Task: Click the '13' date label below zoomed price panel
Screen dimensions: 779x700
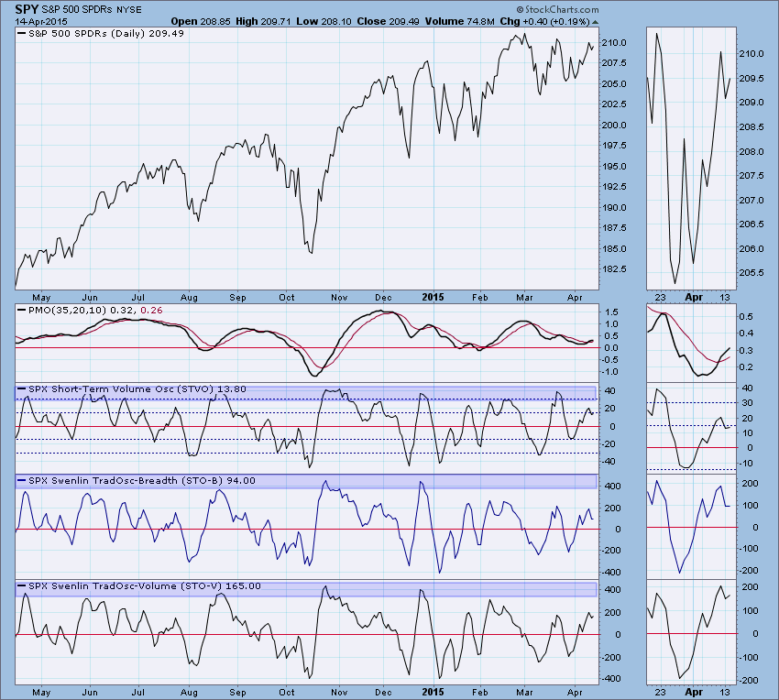Action: [x=725, y=297]
